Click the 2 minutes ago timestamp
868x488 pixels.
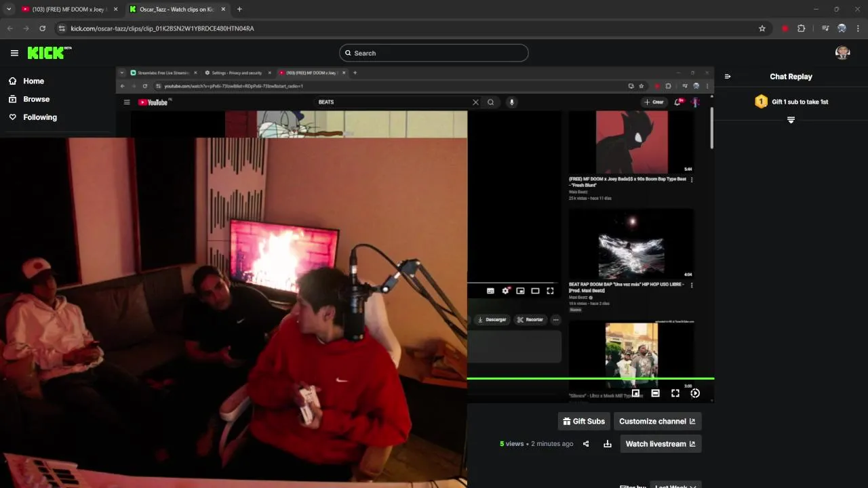[x=552, y=444]
